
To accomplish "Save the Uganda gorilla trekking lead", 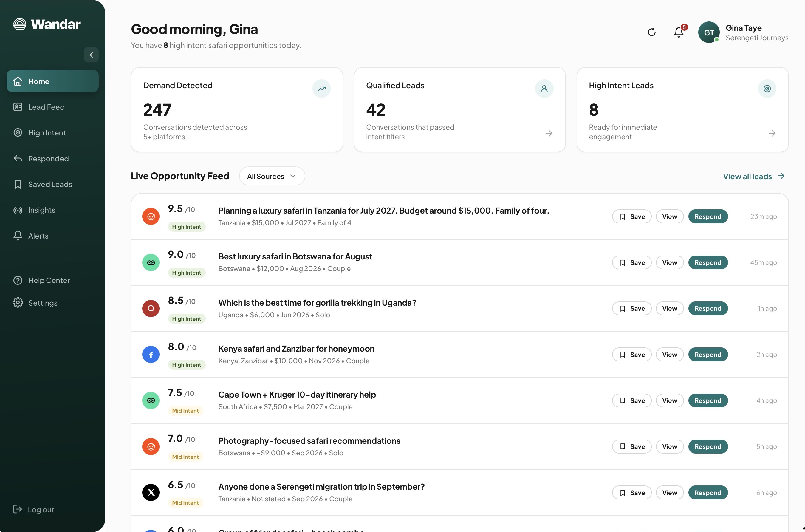I will (632, 308).
